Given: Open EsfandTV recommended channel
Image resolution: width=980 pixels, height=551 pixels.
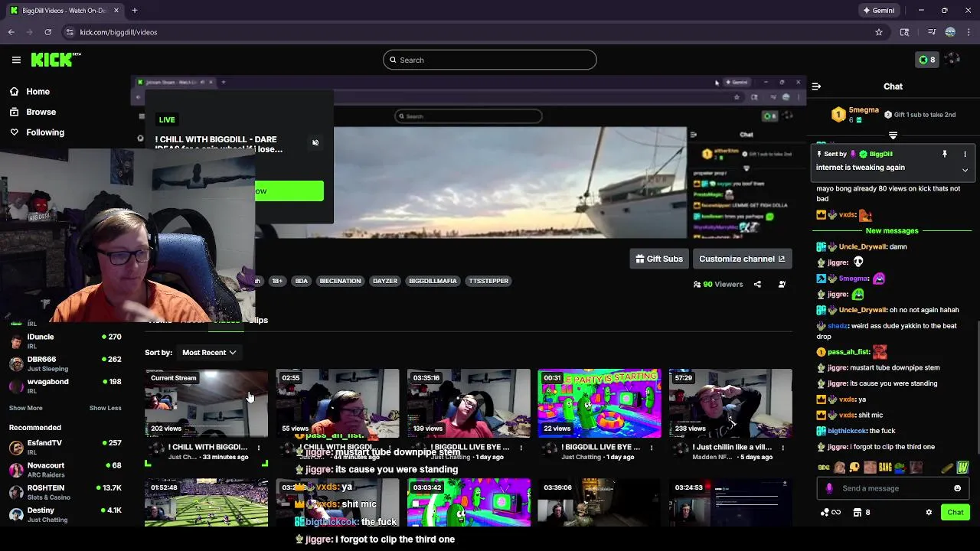Looking at the screenshot, I should 65,447.
